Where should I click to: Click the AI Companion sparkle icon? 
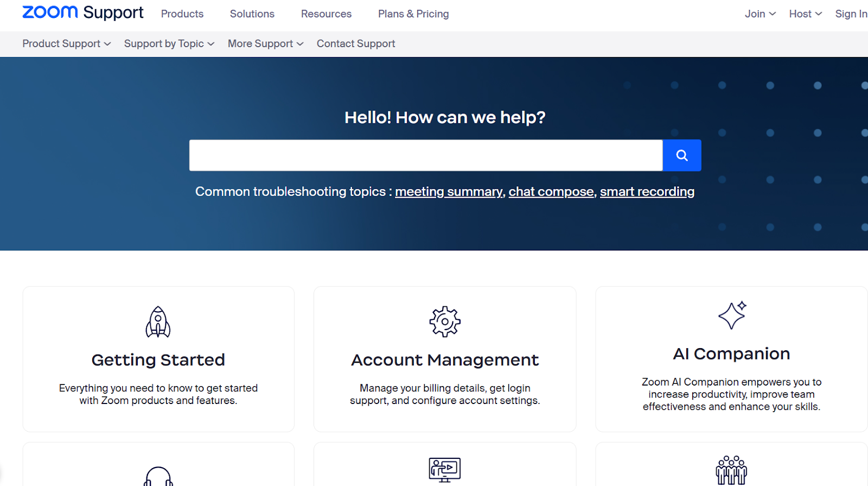click(732, 315)
